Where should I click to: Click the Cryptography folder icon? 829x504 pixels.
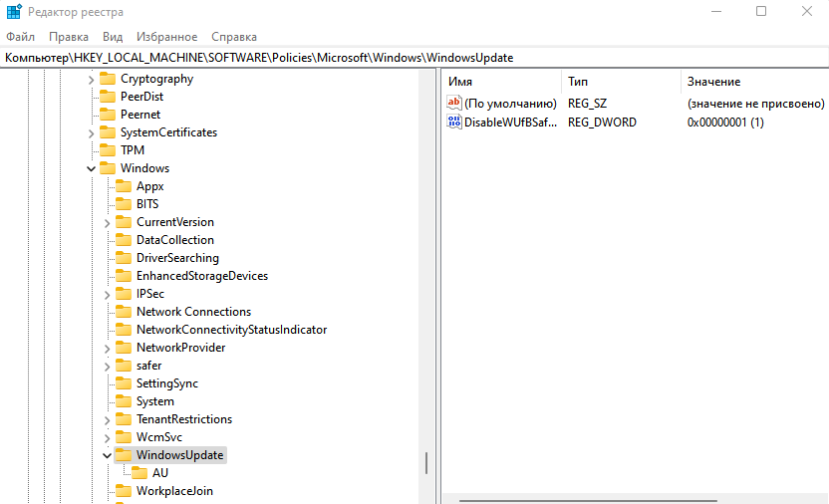tap(108, 79)
